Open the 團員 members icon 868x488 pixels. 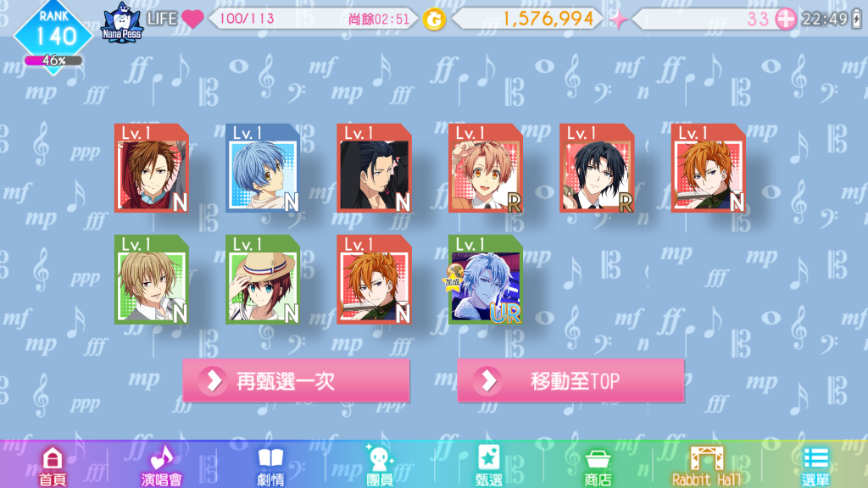pyautogui.click(x=380, y=466)
